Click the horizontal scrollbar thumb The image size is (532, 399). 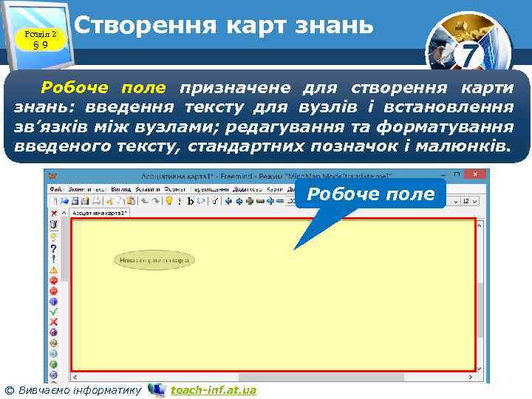321,377
